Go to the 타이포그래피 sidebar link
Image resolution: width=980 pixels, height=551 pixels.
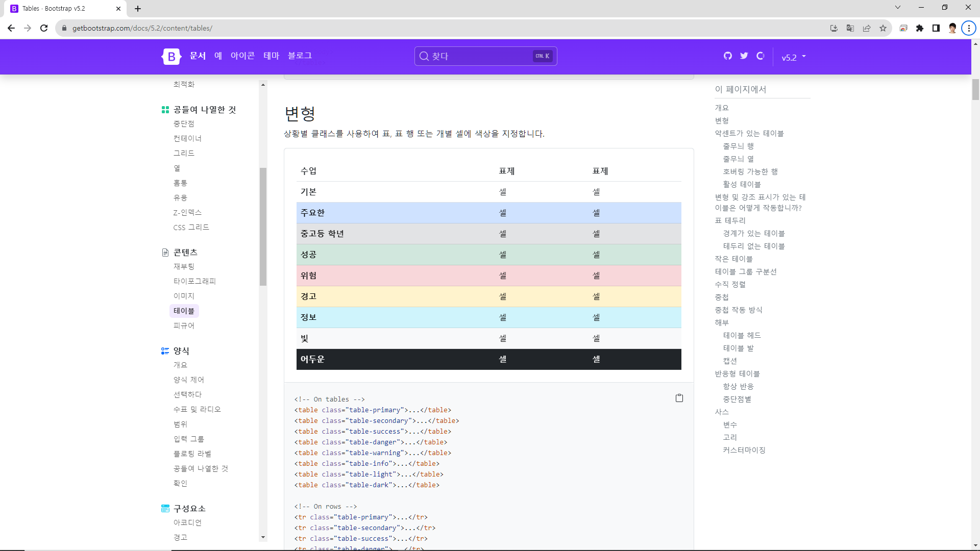(x=194, y=281)
